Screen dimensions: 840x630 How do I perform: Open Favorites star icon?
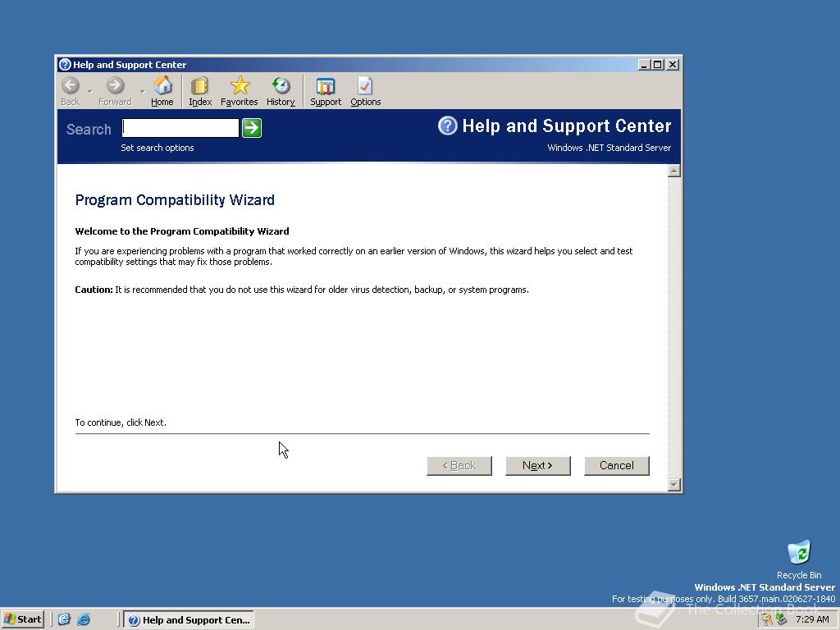(240, 91)
